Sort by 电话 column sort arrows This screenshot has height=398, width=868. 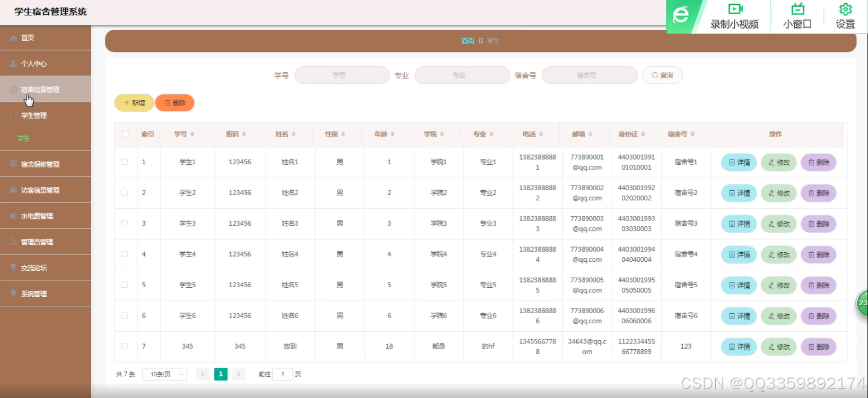point(541,134)
